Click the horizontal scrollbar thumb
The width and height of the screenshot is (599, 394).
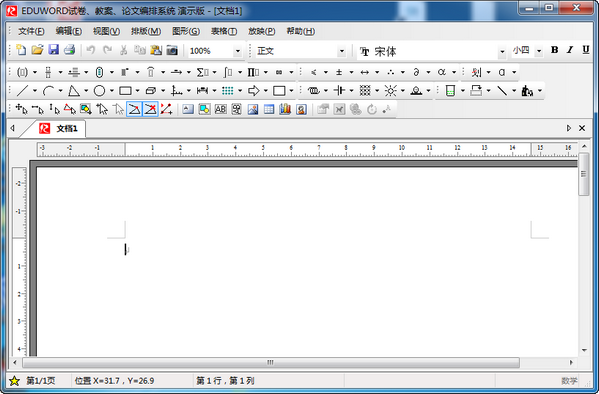(271, 362)
